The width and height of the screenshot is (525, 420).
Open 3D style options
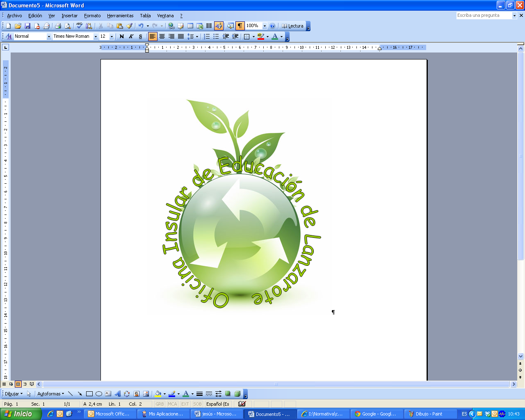click(x=237, y=394)
